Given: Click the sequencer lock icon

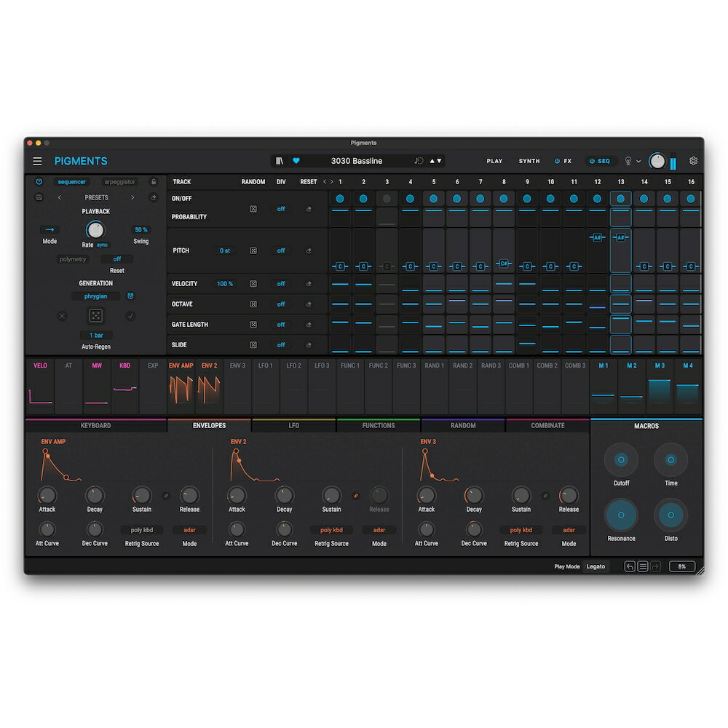Looking at the screenshot, I should point(154,182).
